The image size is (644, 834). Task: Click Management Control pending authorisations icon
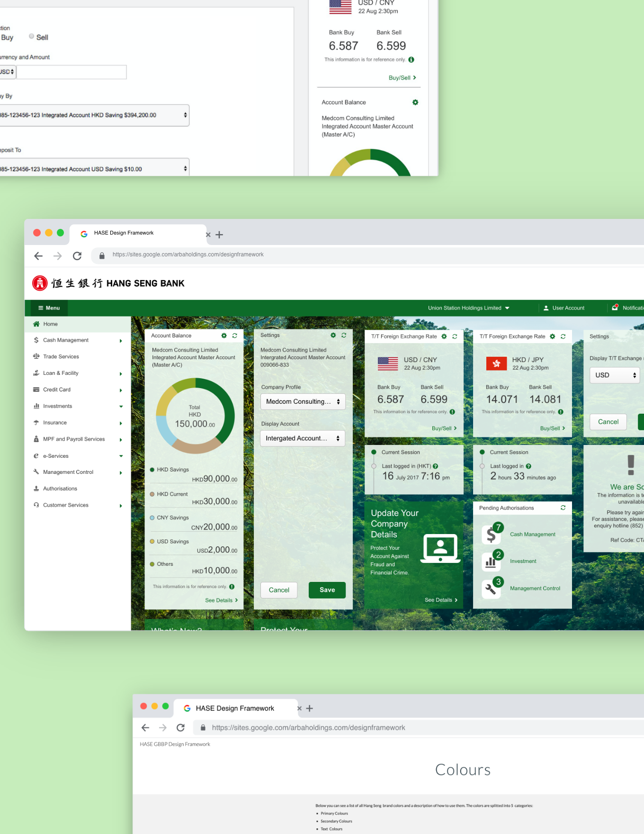click(x=492, y=588)
